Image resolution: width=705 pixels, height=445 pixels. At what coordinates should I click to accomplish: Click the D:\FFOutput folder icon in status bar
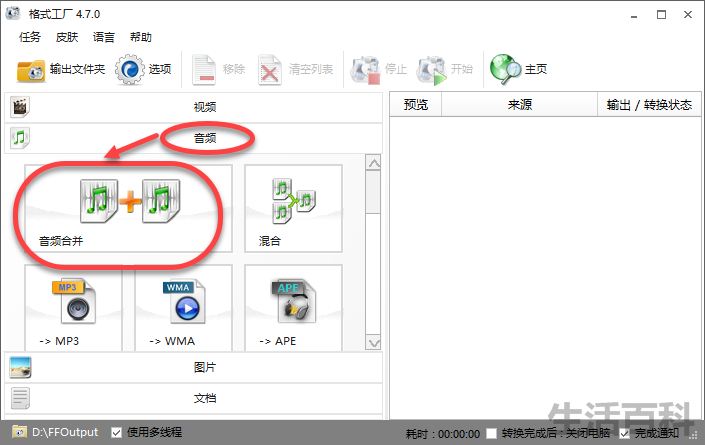[x=19, y=432]
